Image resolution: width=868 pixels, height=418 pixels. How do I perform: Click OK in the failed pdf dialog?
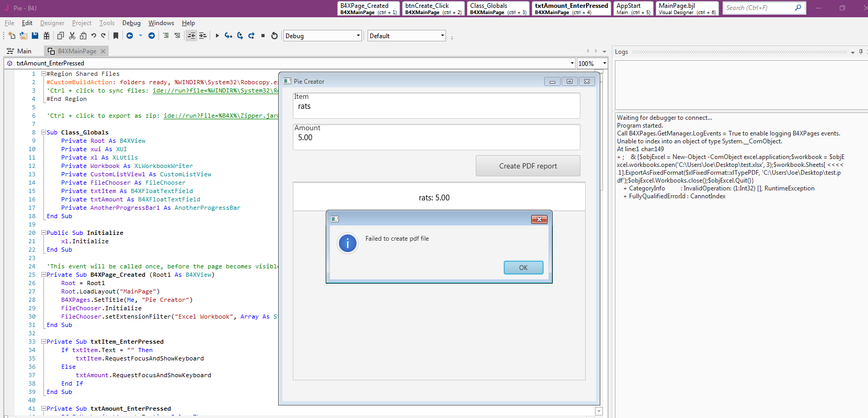[523, 267]
